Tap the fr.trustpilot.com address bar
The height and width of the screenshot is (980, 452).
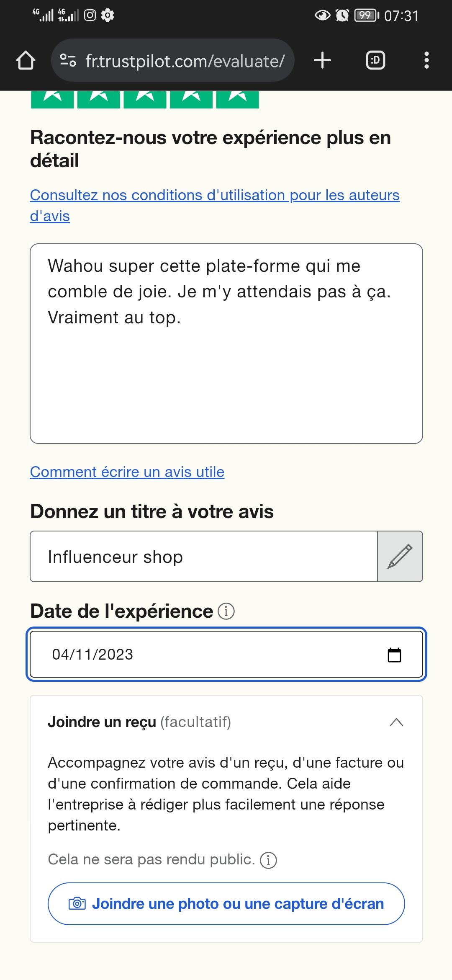tap(184, 61)
